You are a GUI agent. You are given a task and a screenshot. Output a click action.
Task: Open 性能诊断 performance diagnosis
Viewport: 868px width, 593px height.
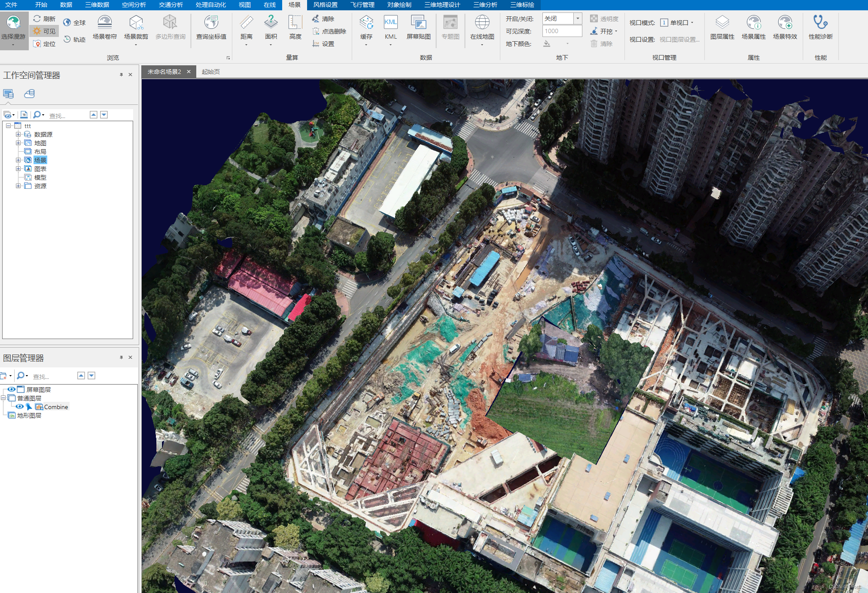(x=820, y=23)
